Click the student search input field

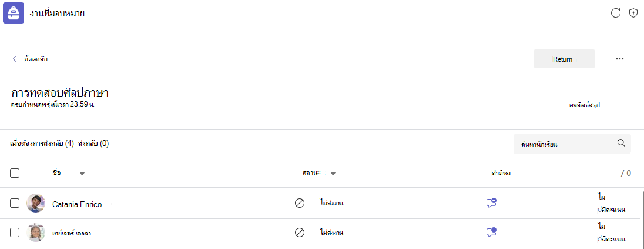pyautogui.click(x=572, y=144)
